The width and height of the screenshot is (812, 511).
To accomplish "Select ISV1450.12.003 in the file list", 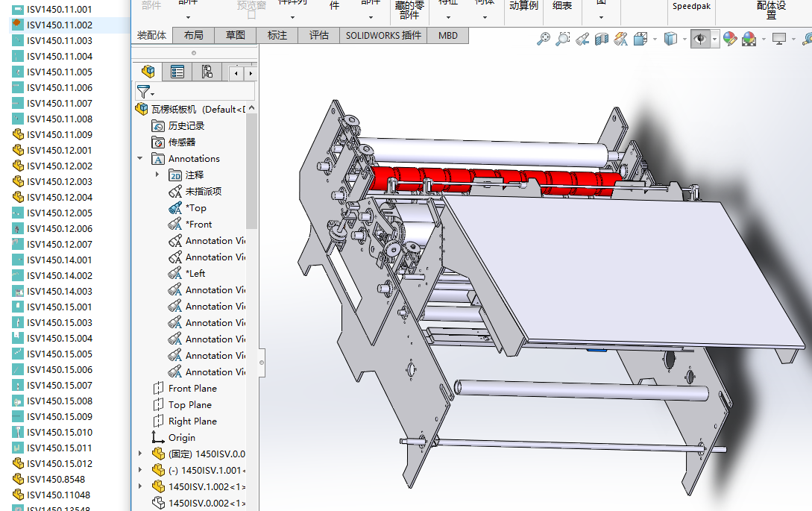I will (60, 181).
